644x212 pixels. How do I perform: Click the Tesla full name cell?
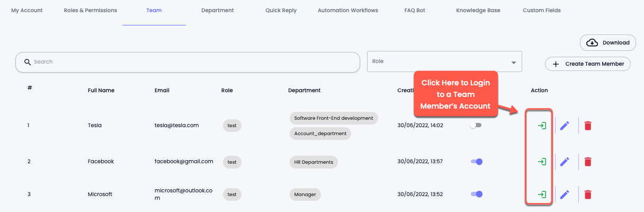point(95,126)
